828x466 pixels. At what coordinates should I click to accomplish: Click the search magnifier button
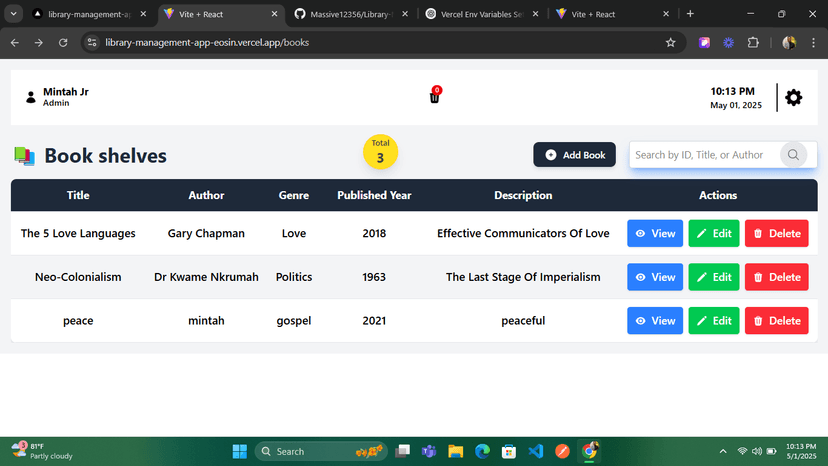(793, 155)
